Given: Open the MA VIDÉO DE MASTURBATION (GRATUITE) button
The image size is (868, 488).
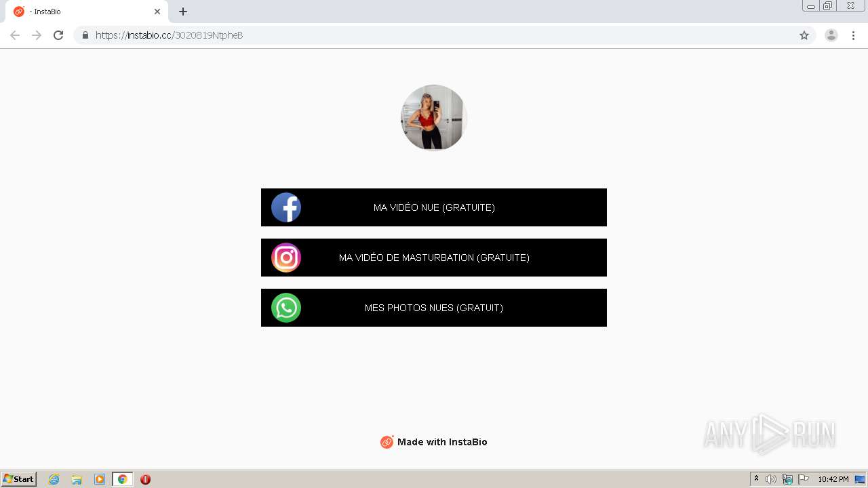Looking at the screenshot, I should (x=434, y=258).
